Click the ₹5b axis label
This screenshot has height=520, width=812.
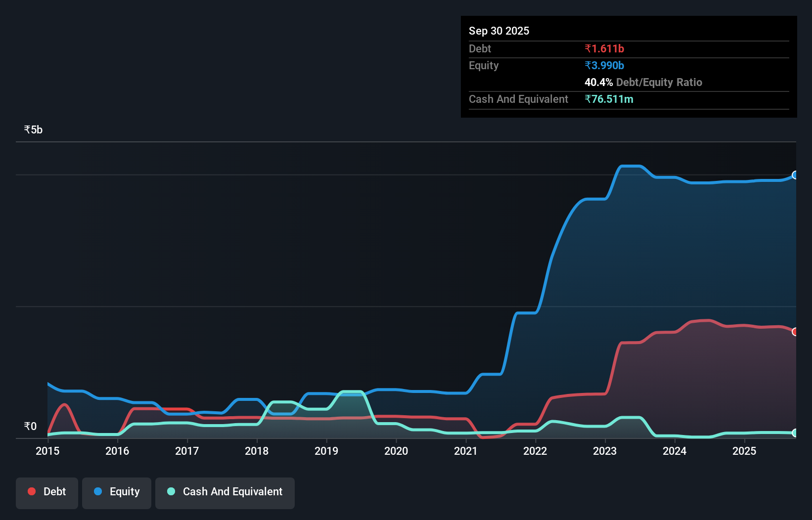(33, 129)
